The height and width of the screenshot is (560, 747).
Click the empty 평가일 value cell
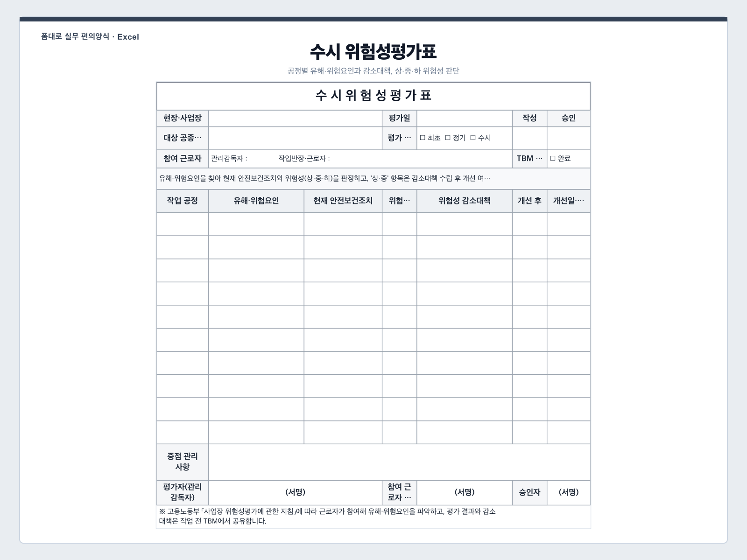click(x=465, y=119)
